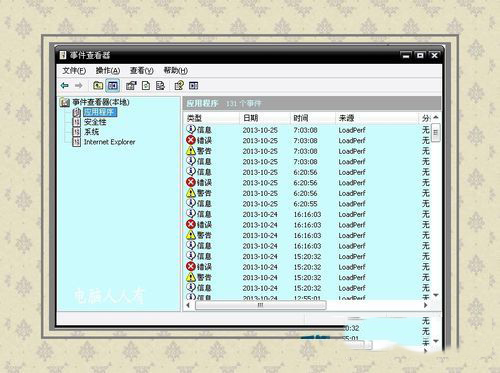Click the 警告 icon in the 15:20:32 row
Image resolution: width=500 pixels, height=373 pixels.
191,277
